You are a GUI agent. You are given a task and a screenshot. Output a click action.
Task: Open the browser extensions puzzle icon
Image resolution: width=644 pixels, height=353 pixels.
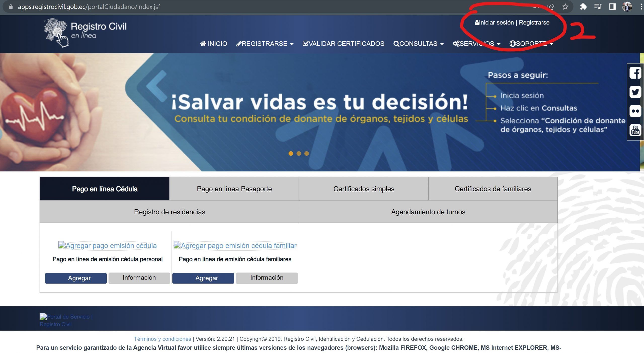(x=583, y=7)
